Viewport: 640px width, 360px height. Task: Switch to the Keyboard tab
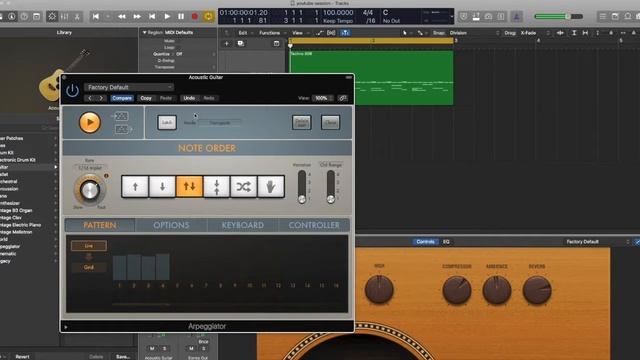click(x=243, y=225)
